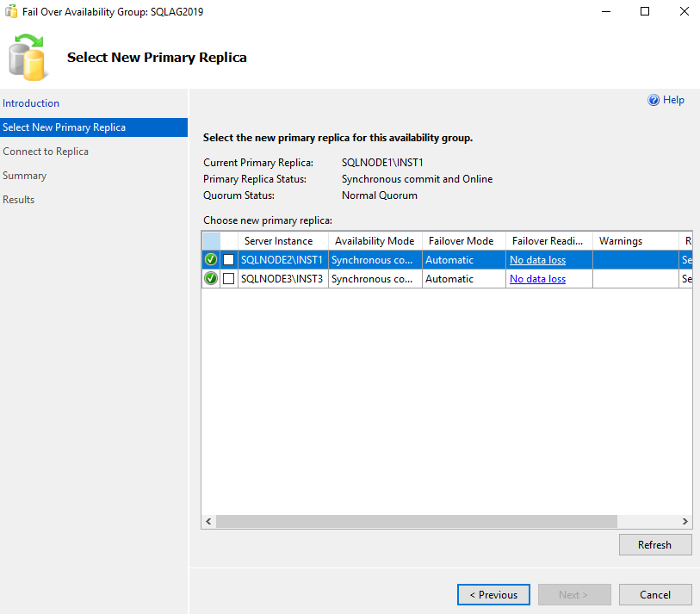
Task: Select the SQLNODE3\INST3 server instance cell
Action: point(283,279)
